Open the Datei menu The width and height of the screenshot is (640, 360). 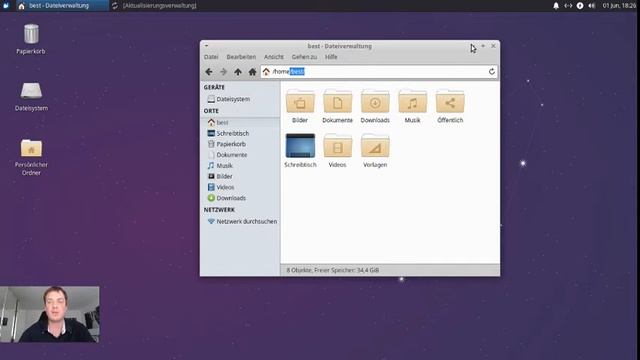tap(211, 57)
